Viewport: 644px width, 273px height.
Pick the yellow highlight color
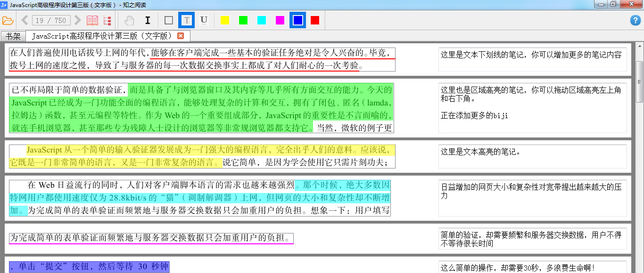pyautogui.click(x=225, y=20)
